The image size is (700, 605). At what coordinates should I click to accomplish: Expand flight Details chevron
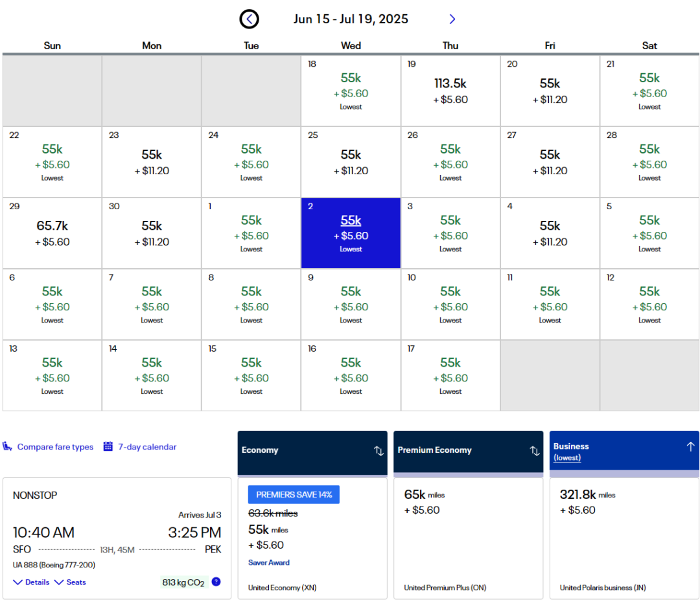point(18,582)
